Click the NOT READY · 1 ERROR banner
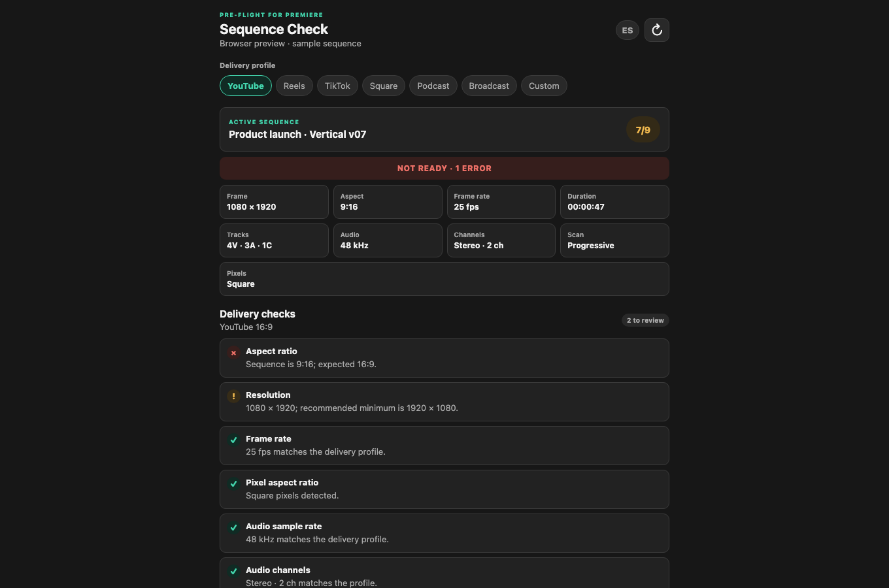The image size is (889, 588). (444, 168)
